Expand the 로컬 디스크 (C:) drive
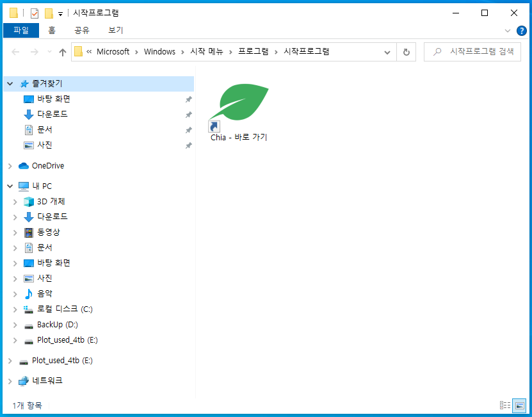Screen dimensions: 532x417 (15, 309)
